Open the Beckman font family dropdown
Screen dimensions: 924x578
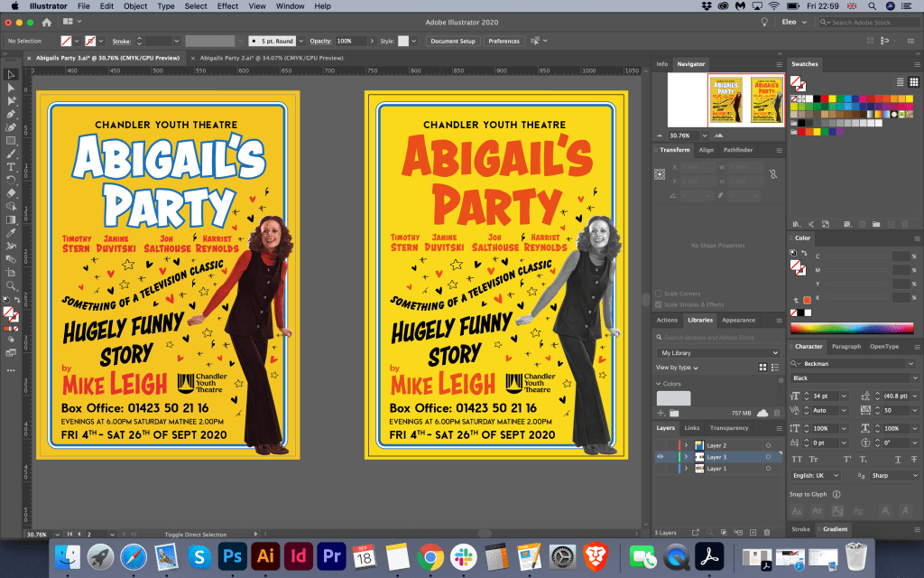click(910, 363)
